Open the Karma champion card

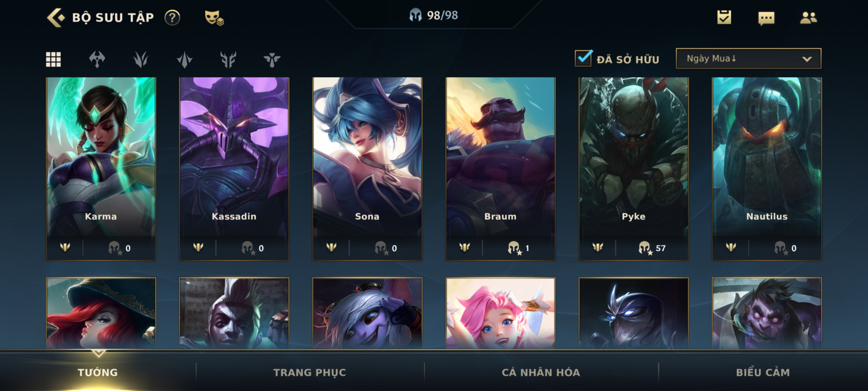(101, 169)
